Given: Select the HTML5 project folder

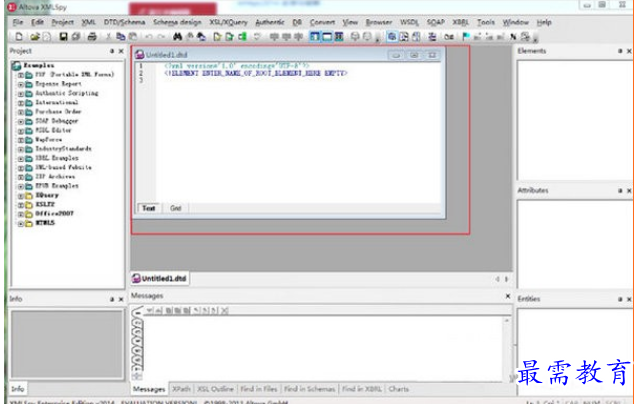Looking at the screenshot, I should point(45,223).
